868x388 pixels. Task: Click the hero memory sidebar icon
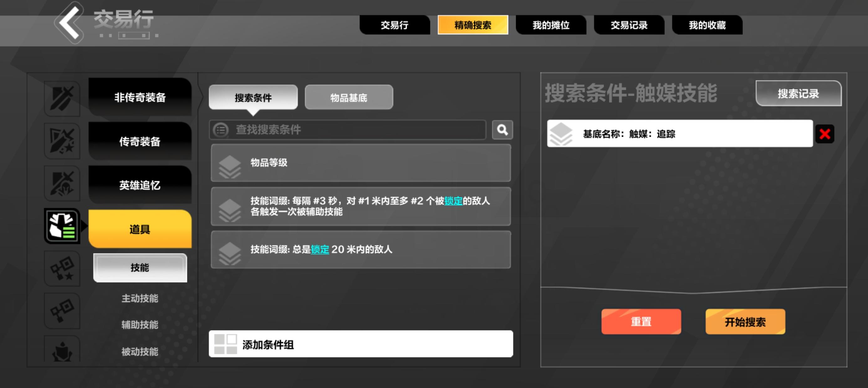[x=62, y=183]
